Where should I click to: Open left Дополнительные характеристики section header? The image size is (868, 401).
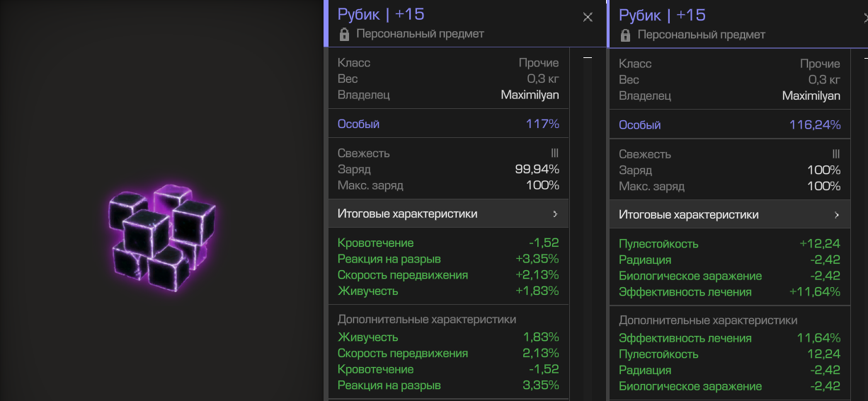pos(427,320)
